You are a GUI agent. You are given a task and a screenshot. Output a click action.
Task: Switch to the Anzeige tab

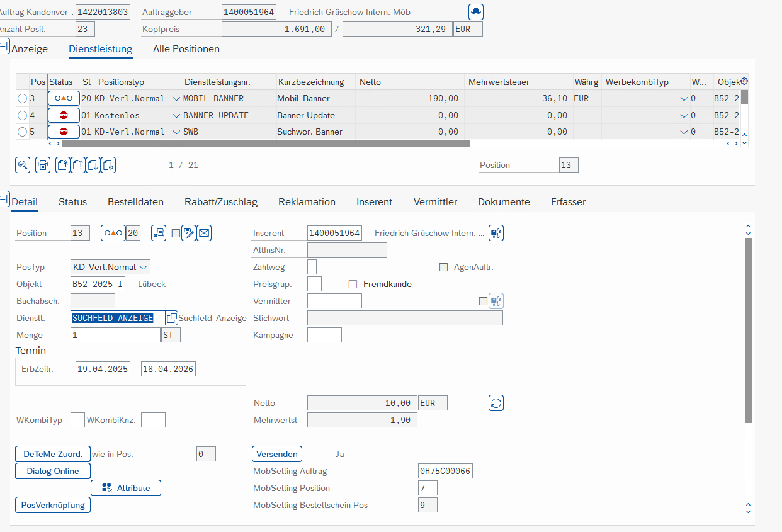pos(30,48)
